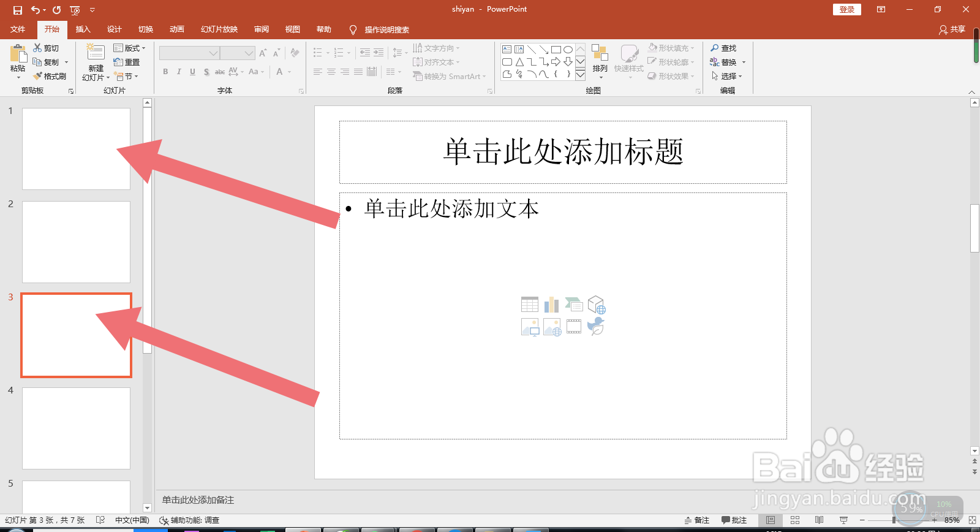Screen dimensions: 980x532
Task: Select slide 4 thumbnail
Action: (x=76, y=428)
